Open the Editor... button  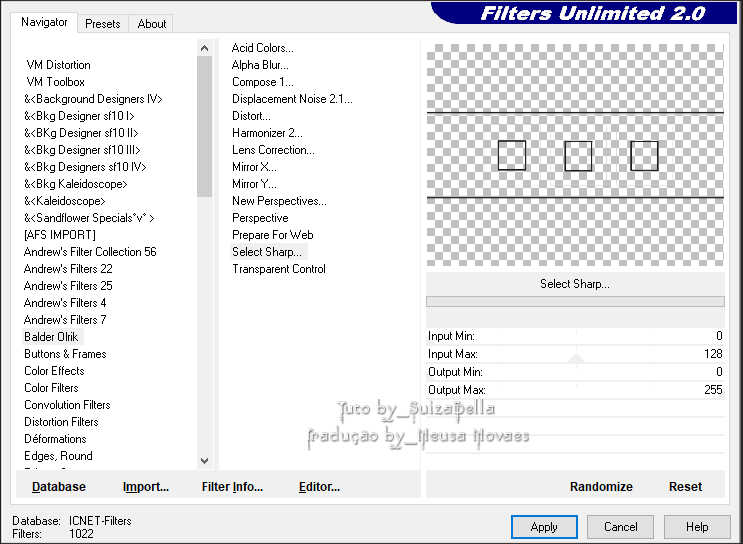pos(319,487)
